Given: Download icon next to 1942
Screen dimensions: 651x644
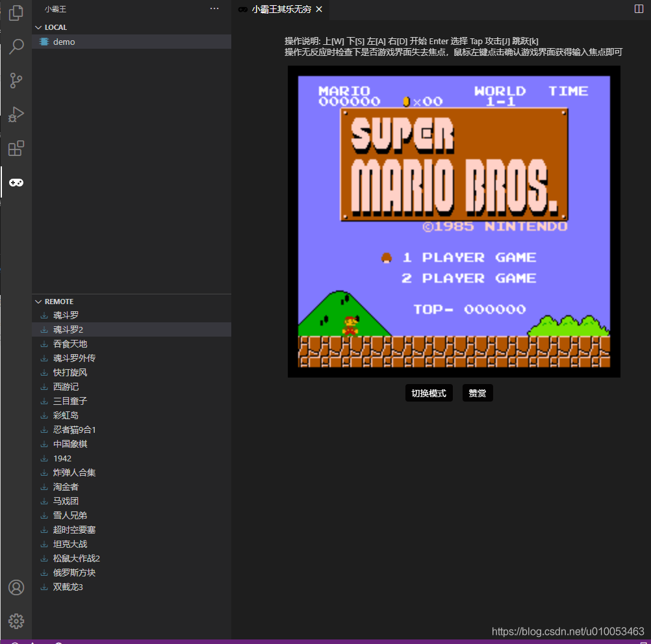Looking at the screenshot, I should coord(44,459).
